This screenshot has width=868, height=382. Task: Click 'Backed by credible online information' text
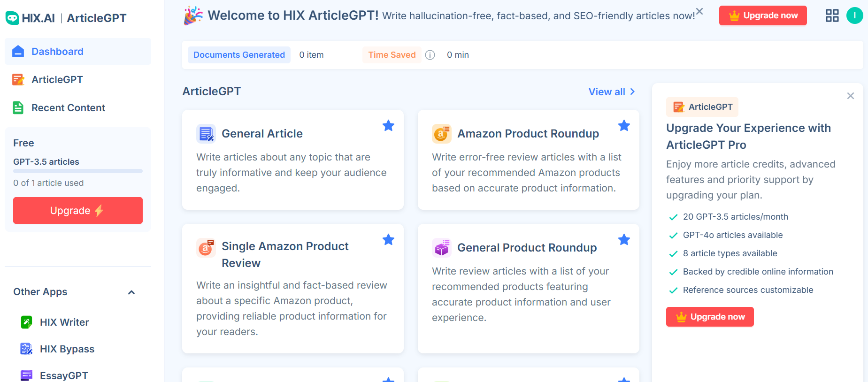(758, 272)
